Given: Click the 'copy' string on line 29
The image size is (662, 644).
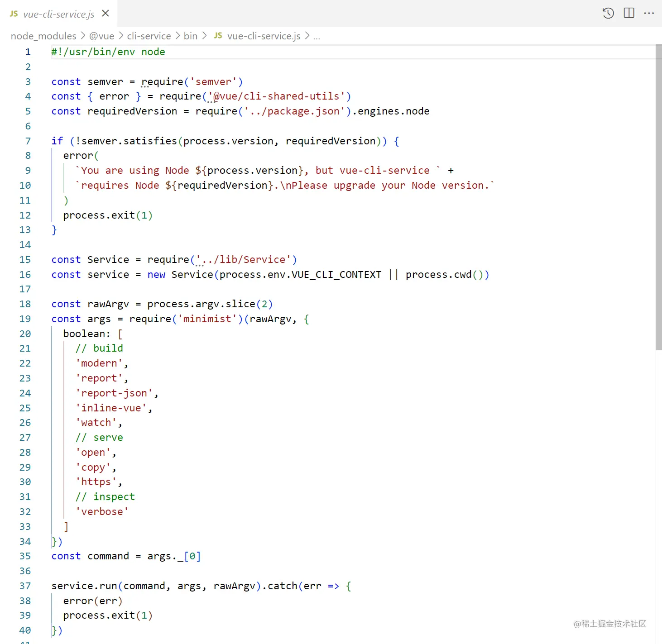Looking at the screenshot, I should (x=93, y=467).
